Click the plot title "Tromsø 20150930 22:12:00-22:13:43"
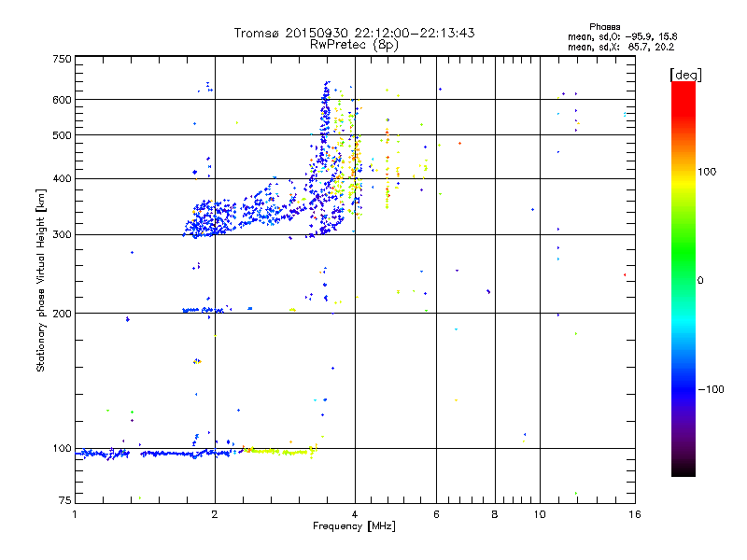Image resolution: width=747 pixels, height=560 pixels. coord(354,33)
